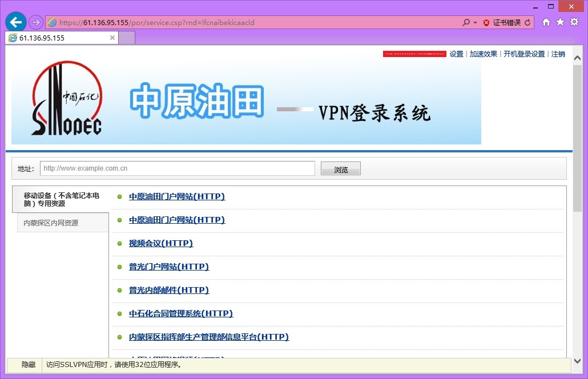The image size is (588, 379).
Task: Click the page scrollbar up arrow
Action: coord(578,58)
